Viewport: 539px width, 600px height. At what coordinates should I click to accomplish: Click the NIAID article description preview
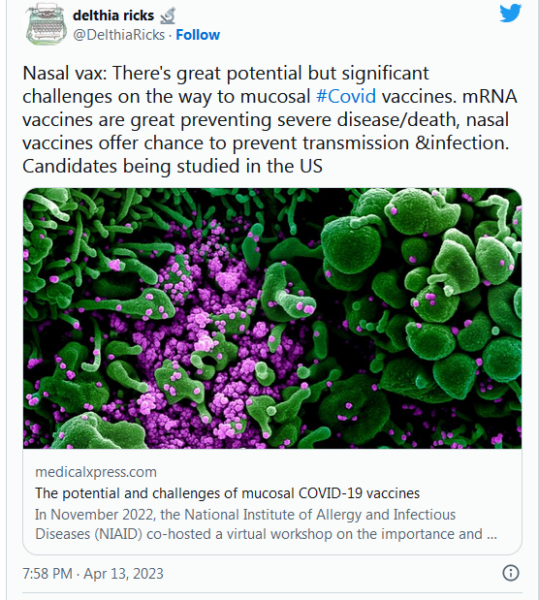click(266, 524)
